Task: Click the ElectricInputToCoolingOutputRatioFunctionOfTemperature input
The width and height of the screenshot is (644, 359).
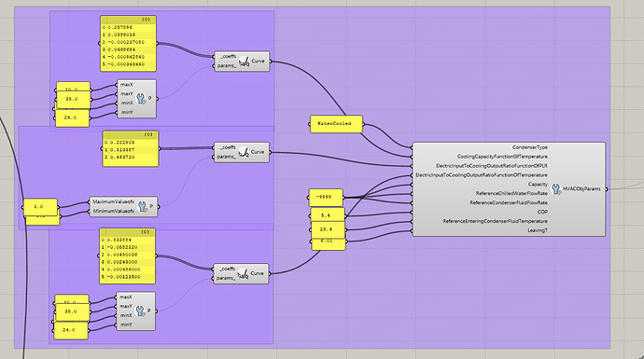Action: pos(482,175)
